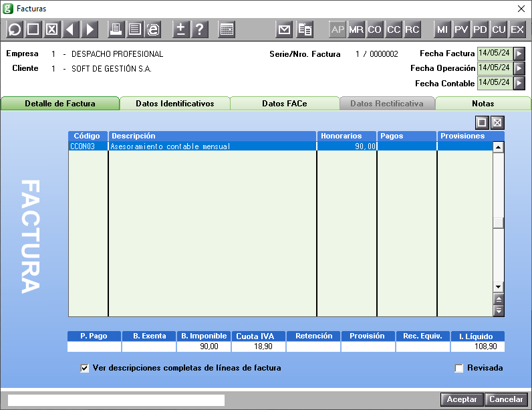This screenshot has height=410, width=532.
Task: Switch to the Notas tab
Action: [483, 104]
